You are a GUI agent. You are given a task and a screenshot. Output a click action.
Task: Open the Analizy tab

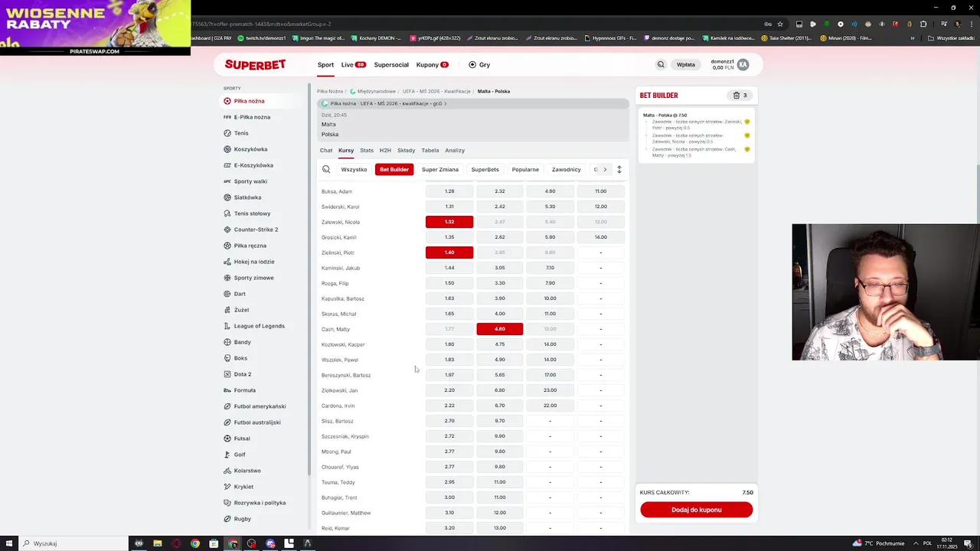pyautogui.click(x=455, y=150)
